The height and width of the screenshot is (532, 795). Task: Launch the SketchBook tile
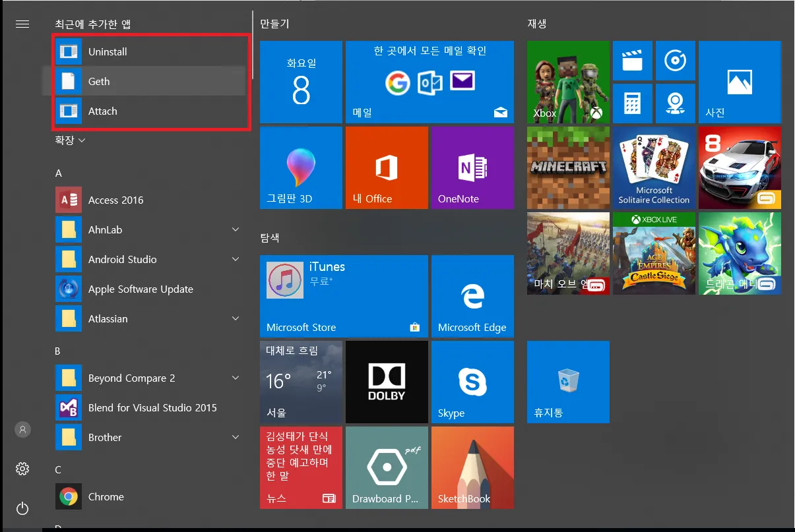[x=472, y=467]
